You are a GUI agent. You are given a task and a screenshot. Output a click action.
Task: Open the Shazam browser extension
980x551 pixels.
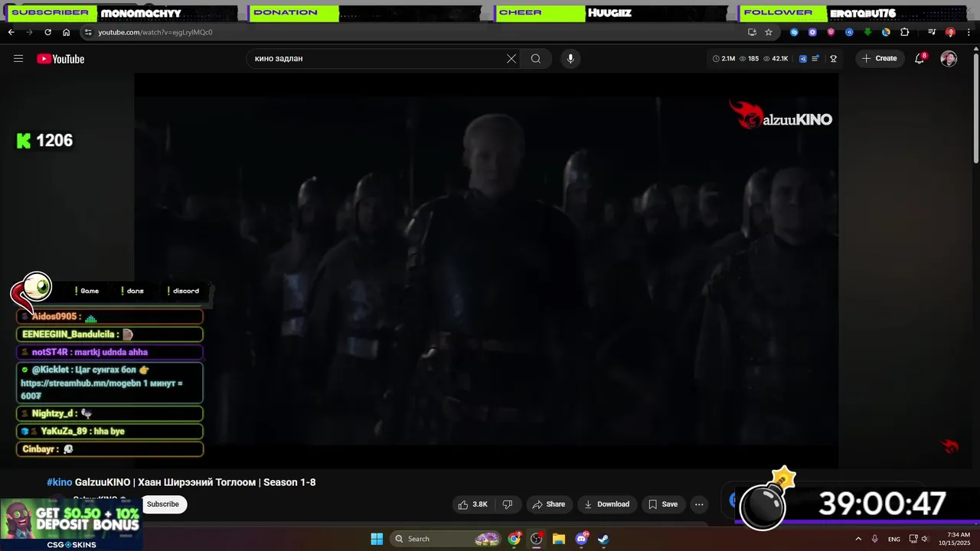[794, 32]
